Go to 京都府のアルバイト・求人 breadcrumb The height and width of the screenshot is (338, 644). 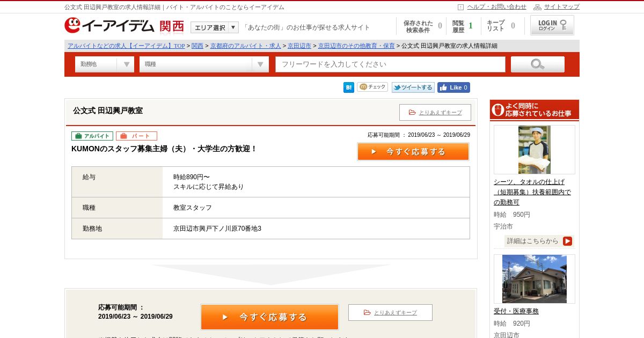coord(246,46)
